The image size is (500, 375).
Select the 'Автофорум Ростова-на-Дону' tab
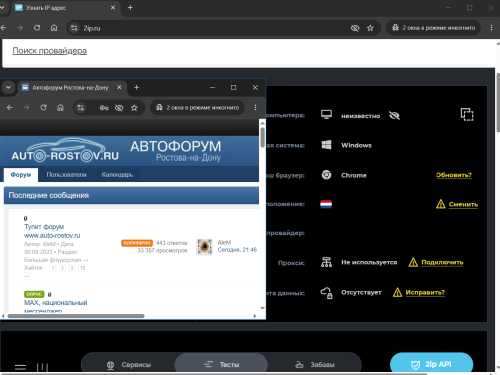(x=70, y=88)
